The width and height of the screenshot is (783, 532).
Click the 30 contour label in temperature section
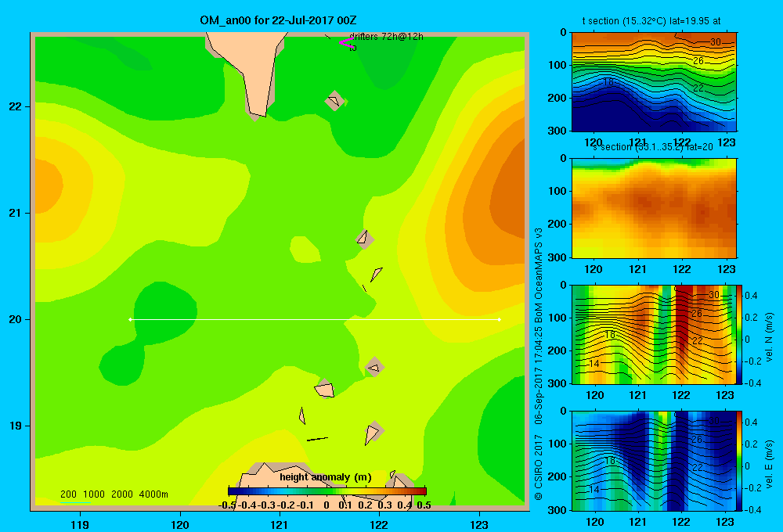pos(716,42)
